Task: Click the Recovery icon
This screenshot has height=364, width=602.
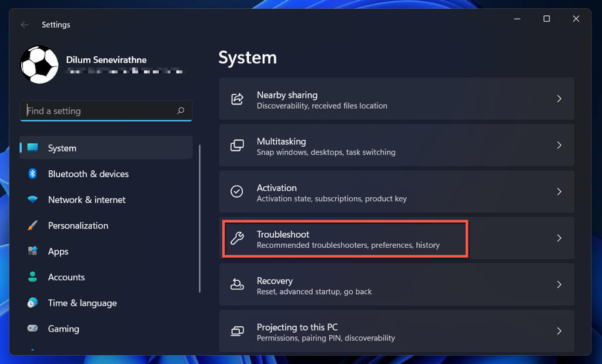Action: click(x=237, y=284)
